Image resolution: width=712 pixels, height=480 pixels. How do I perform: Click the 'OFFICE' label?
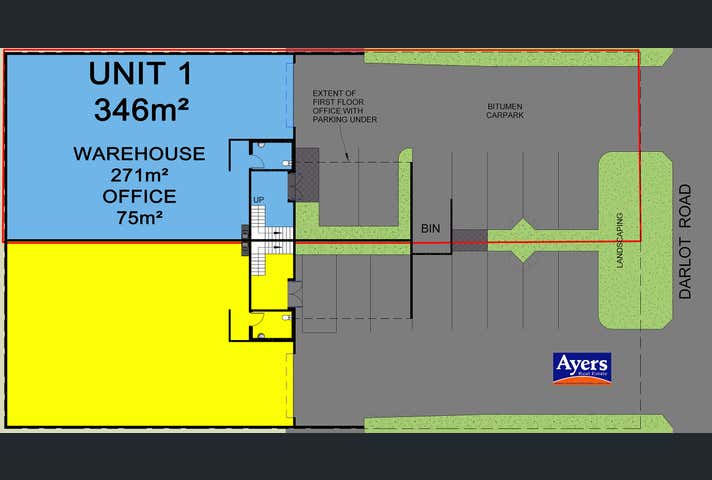coord(139,196)
